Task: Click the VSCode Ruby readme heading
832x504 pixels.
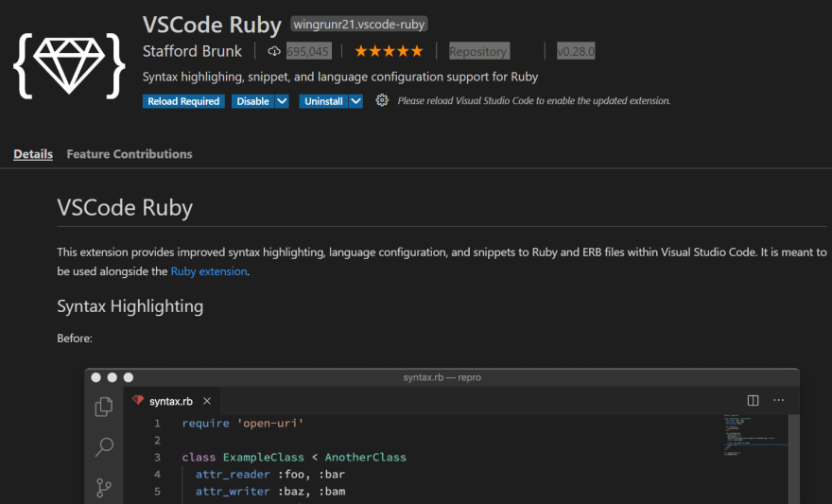Action: point(125,207)
